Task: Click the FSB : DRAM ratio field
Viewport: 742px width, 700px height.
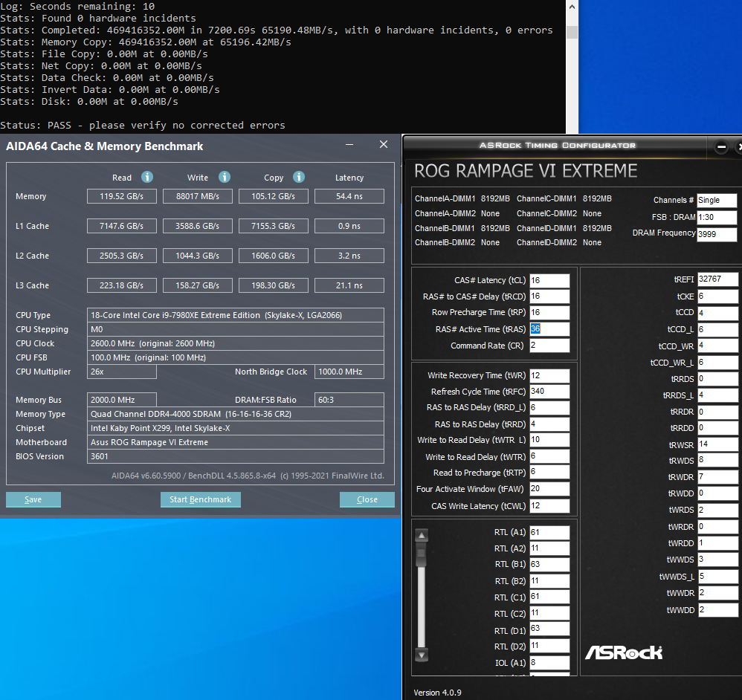Action: [x=717, y=218]
